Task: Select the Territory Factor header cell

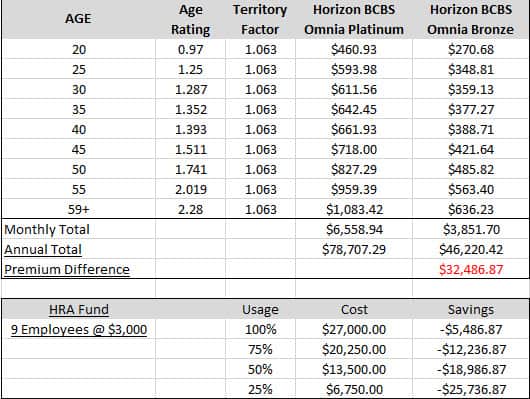Action: 260,19
